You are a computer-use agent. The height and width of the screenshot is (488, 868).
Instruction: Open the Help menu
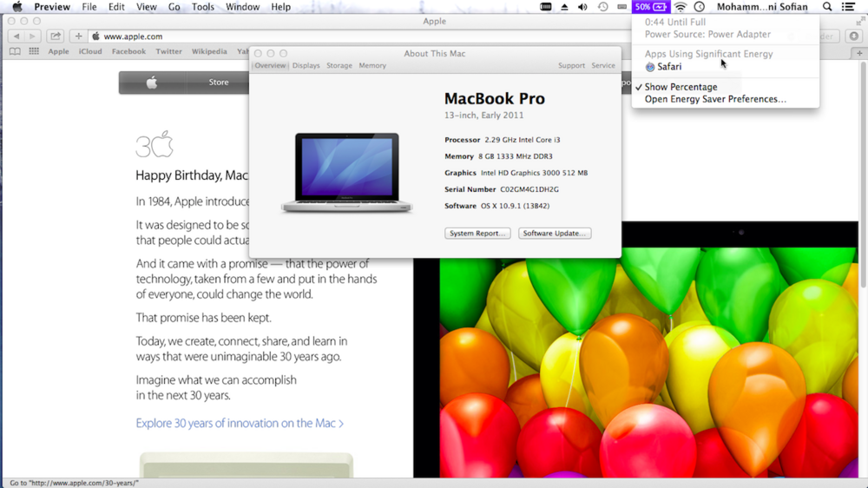point(280,7)
